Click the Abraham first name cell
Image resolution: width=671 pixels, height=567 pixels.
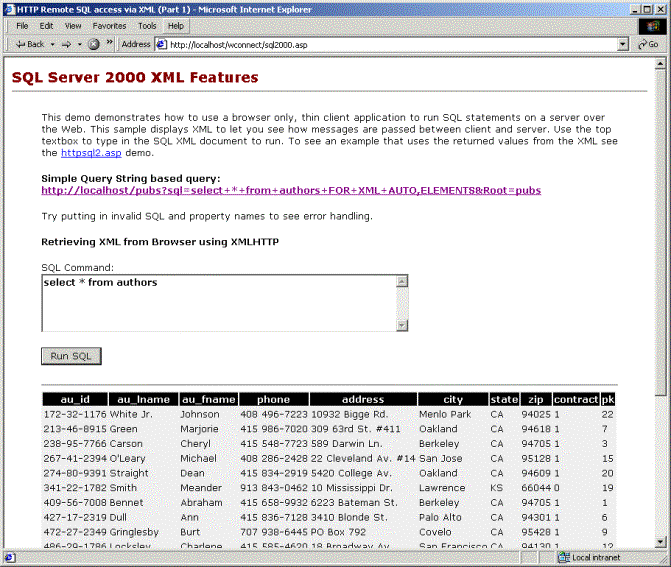click(201, 502)
